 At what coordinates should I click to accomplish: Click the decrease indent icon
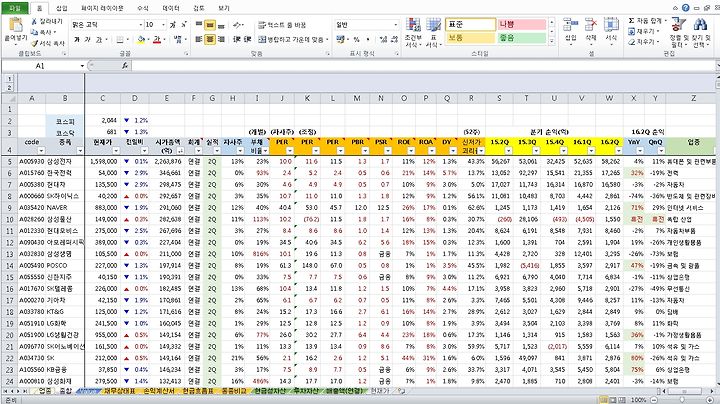pyautogui.click(x=236, y=40)
